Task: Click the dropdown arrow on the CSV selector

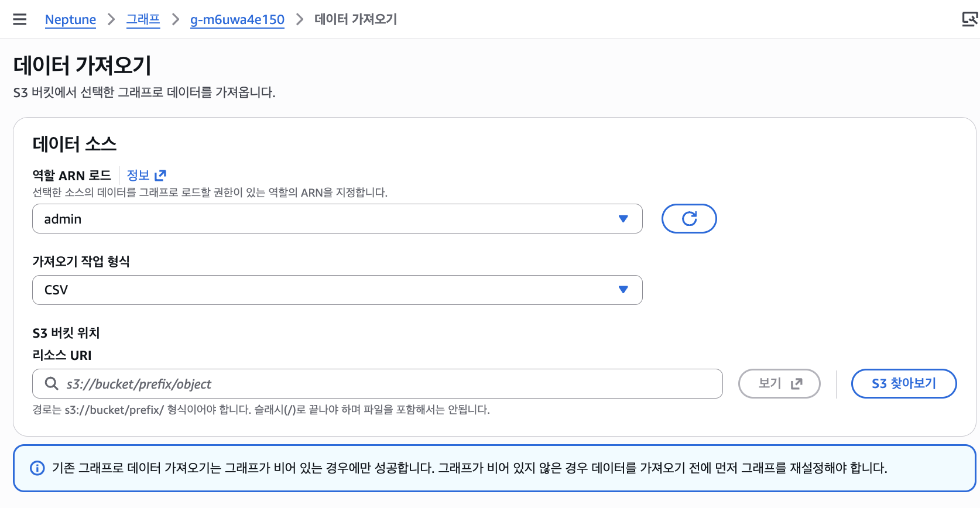Action: click(x=623, y=289)
